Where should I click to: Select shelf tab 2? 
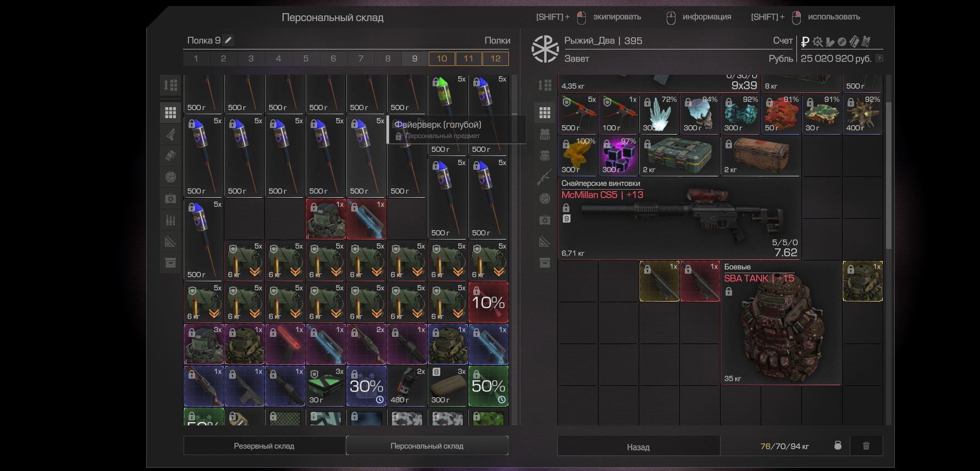pyautogui.click(x=223, y=58)
